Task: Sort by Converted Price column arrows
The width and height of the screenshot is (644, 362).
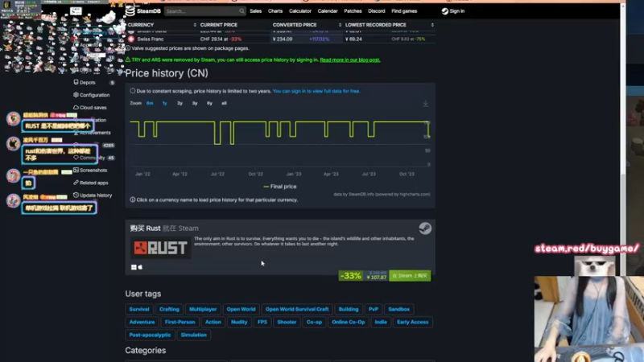Action: 340,25
